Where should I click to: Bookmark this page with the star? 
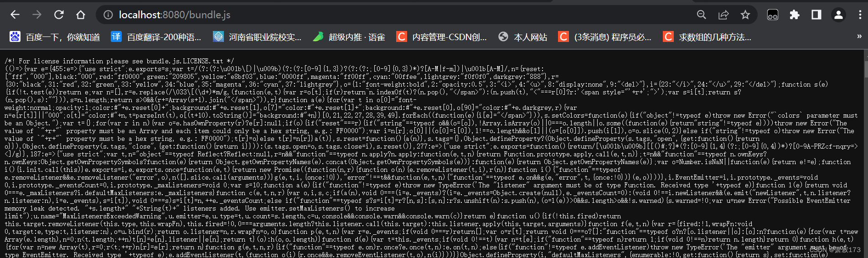[745, 15]
